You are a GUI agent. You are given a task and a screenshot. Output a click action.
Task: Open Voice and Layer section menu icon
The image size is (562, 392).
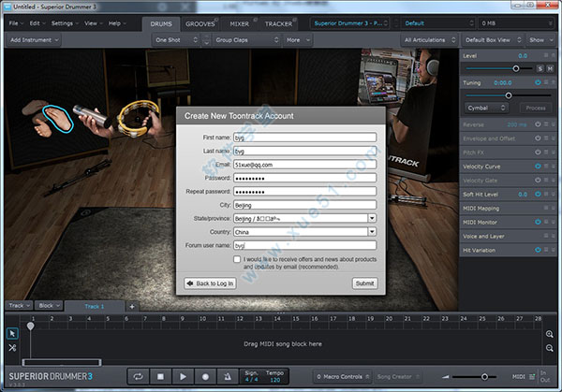[x=546, y=236]
